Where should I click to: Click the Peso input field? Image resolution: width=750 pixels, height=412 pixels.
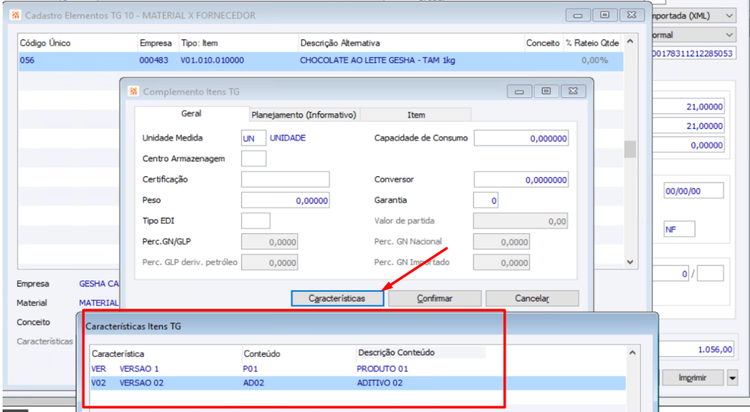[x=285, y=200]
